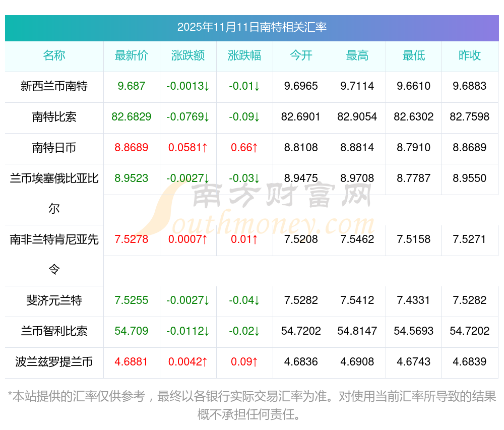Click the 南特比索 change percent -0.09↓

(244, 116)
